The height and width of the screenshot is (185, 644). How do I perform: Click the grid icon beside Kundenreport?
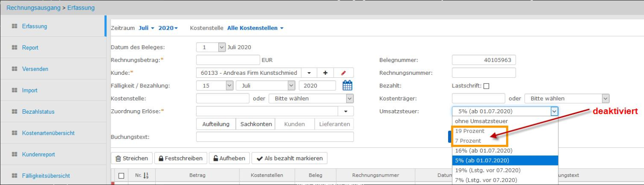14,154
